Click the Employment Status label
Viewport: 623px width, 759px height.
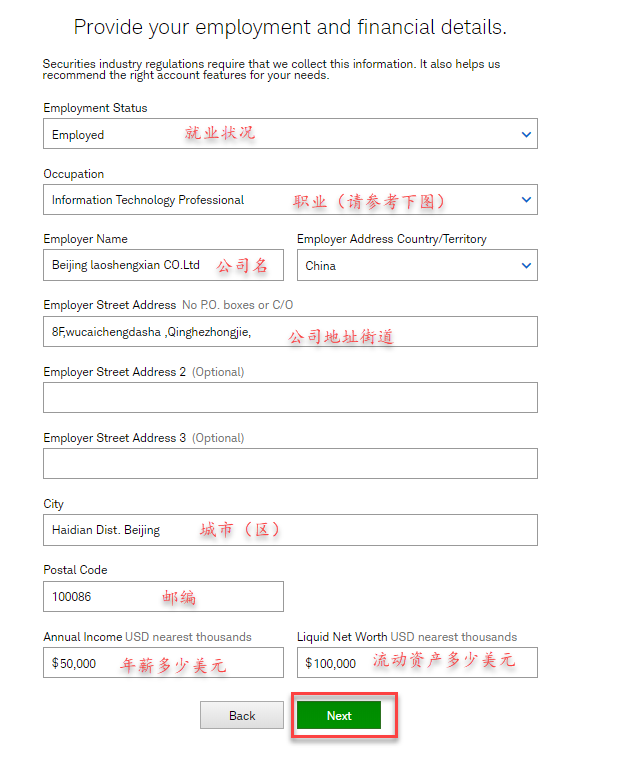[x=95, y=108]
